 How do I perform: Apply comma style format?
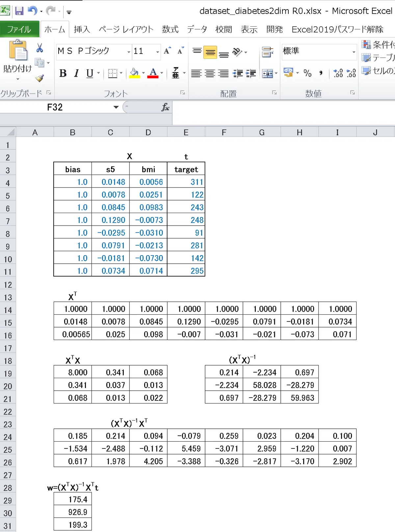point(321,73)
